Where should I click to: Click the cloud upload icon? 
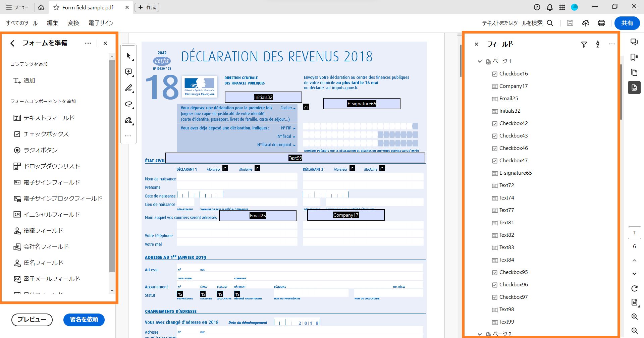(586, 23)
